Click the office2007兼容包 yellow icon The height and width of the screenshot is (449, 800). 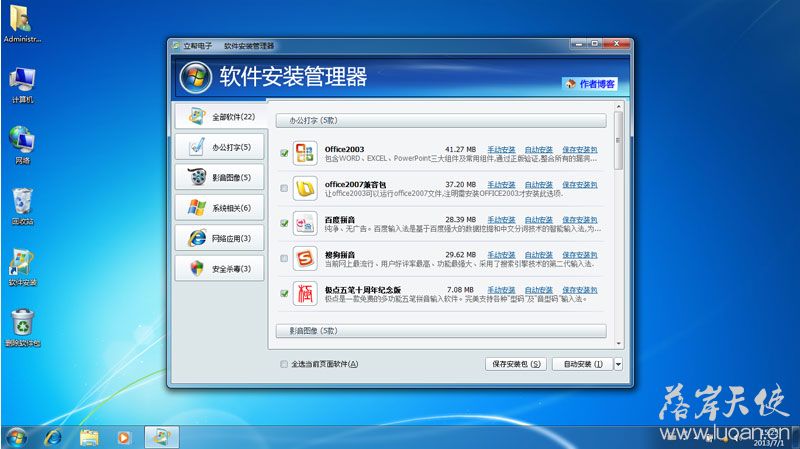[305, 188]
